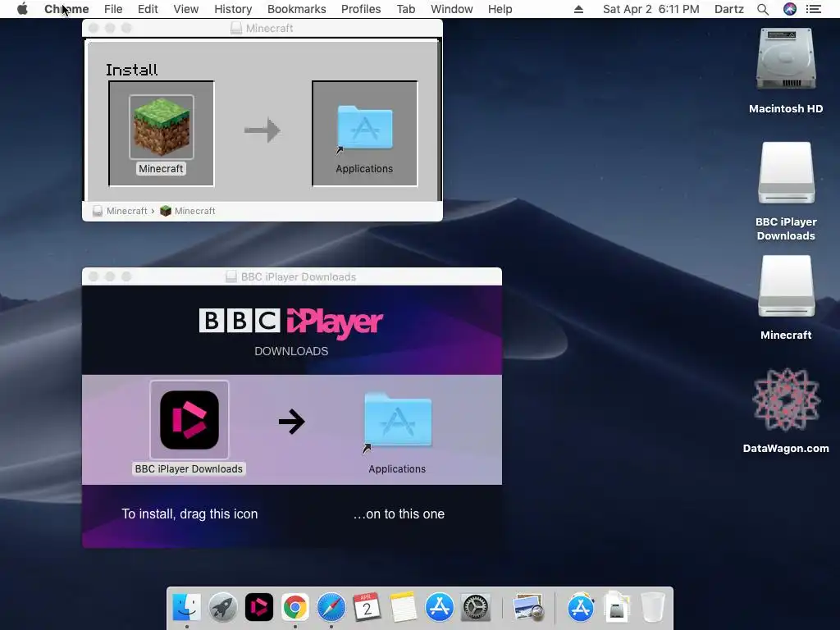
Task: Click the Dartz user name in menu bar
Action: pos(729,9)
